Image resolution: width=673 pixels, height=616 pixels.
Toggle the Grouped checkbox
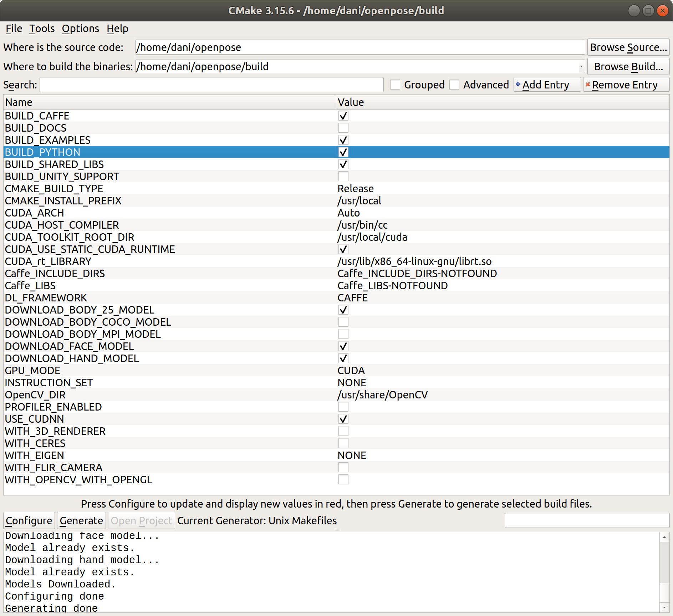click(395, 85)
